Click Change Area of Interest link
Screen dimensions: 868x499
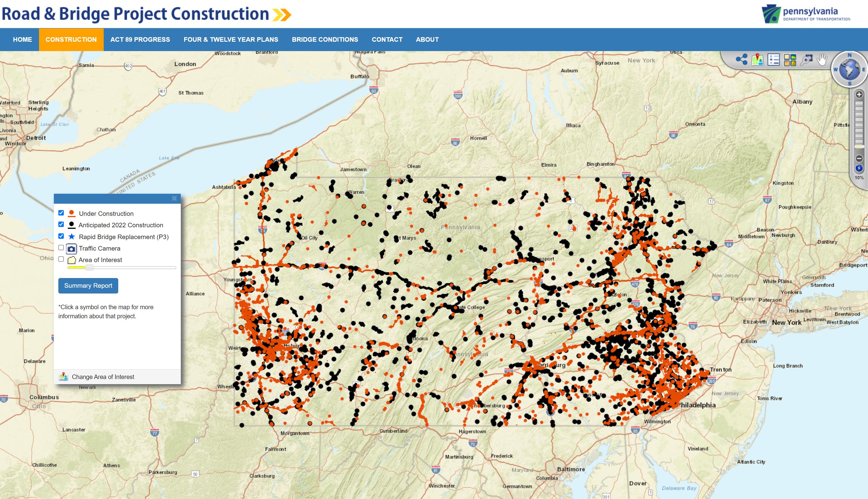103,377
